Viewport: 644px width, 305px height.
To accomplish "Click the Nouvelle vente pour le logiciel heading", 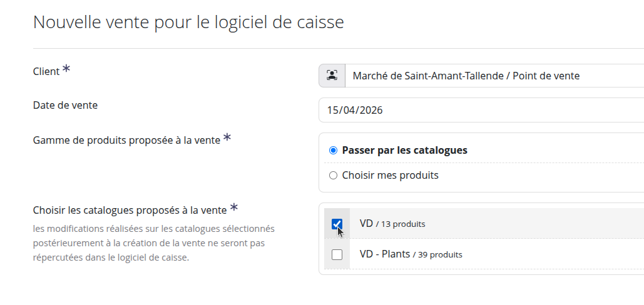I will point(188,22).
